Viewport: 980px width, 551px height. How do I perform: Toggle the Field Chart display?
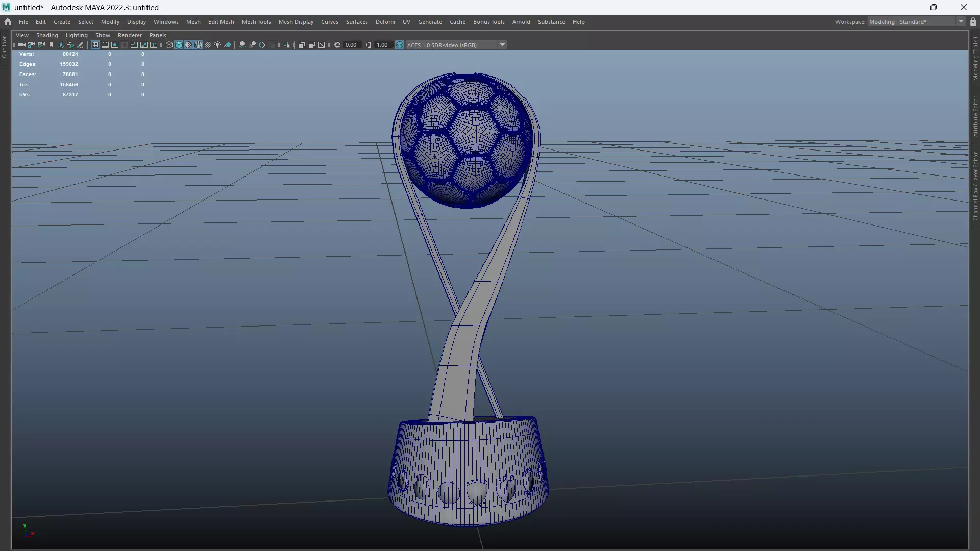click(x=134, y=45)
